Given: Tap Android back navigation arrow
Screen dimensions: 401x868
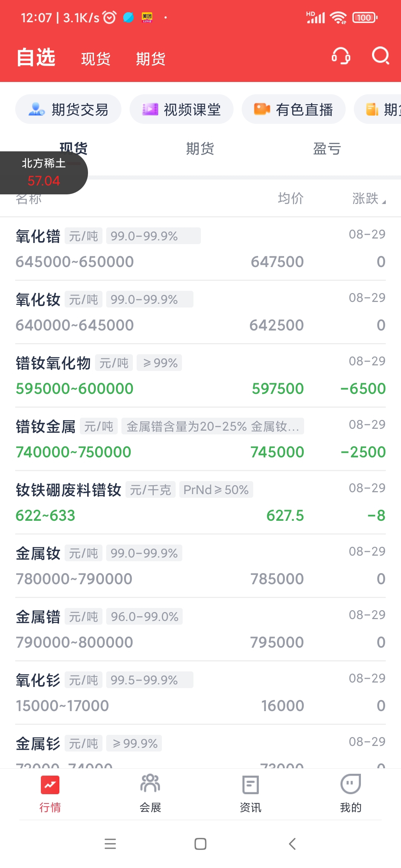Looking at the screenshot, I should pos(292,844).
